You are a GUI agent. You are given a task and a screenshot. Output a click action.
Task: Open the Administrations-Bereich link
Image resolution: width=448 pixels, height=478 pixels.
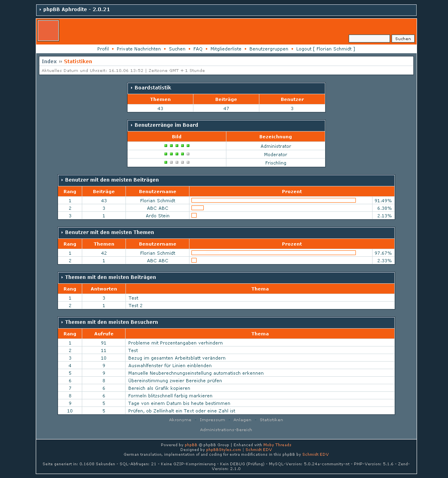[226, 430]
